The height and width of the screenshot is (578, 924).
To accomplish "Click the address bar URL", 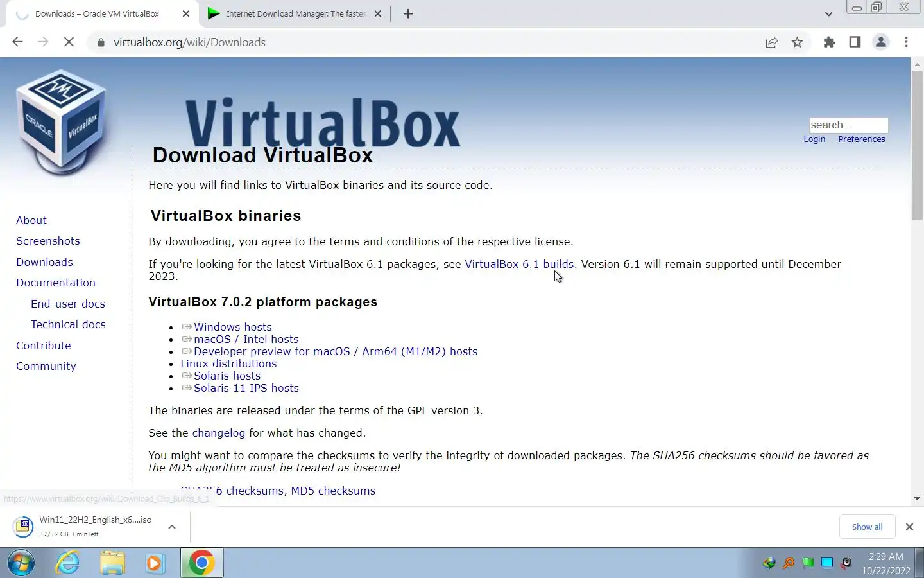I will coord(189,42).
